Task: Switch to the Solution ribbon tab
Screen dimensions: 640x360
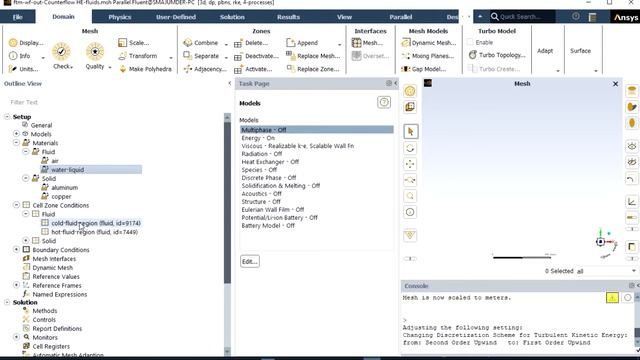Action: (x=232, y=17)
